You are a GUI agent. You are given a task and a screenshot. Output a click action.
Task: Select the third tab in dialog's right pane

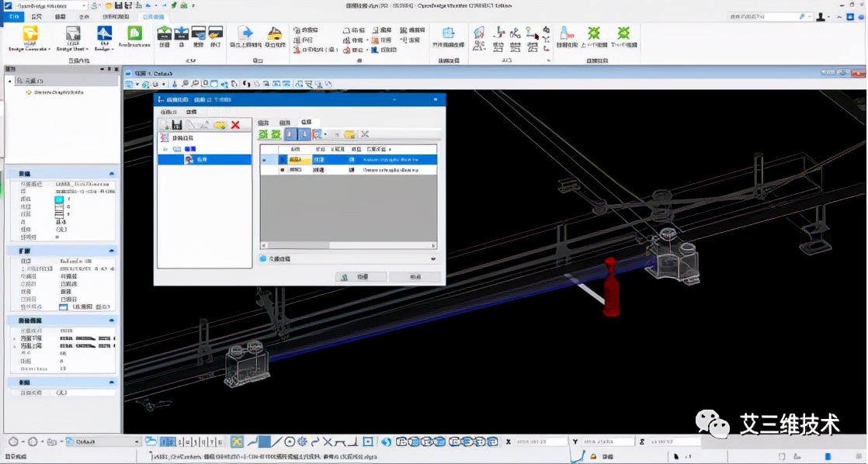click(x=306, y=123)
